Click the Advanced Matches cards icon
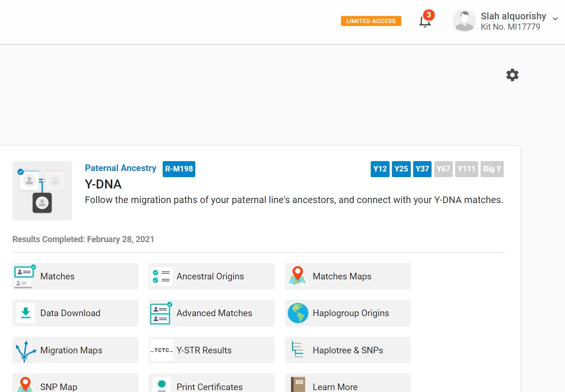565x392 pixels. [161, 313]
